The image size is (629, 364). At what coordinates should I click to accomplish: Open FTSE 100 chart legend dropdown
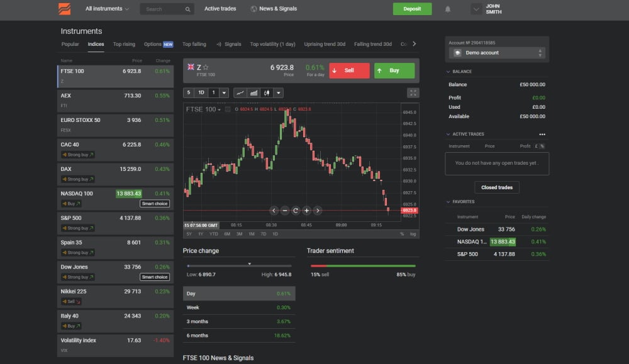click(x=219, y=110)
